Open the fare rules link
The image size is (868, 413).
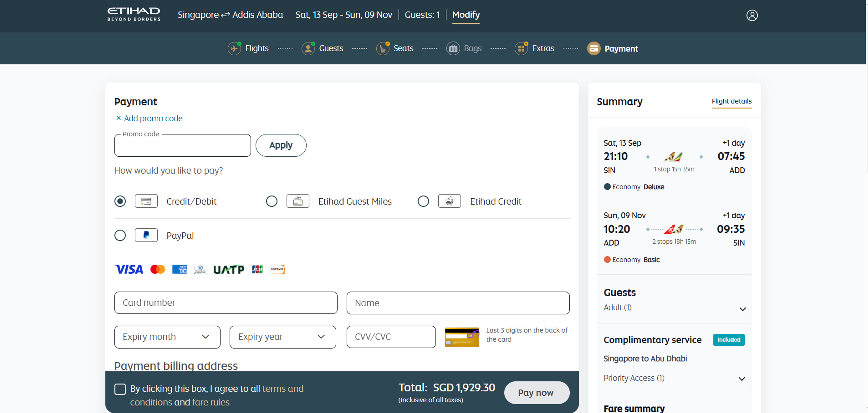211,402
